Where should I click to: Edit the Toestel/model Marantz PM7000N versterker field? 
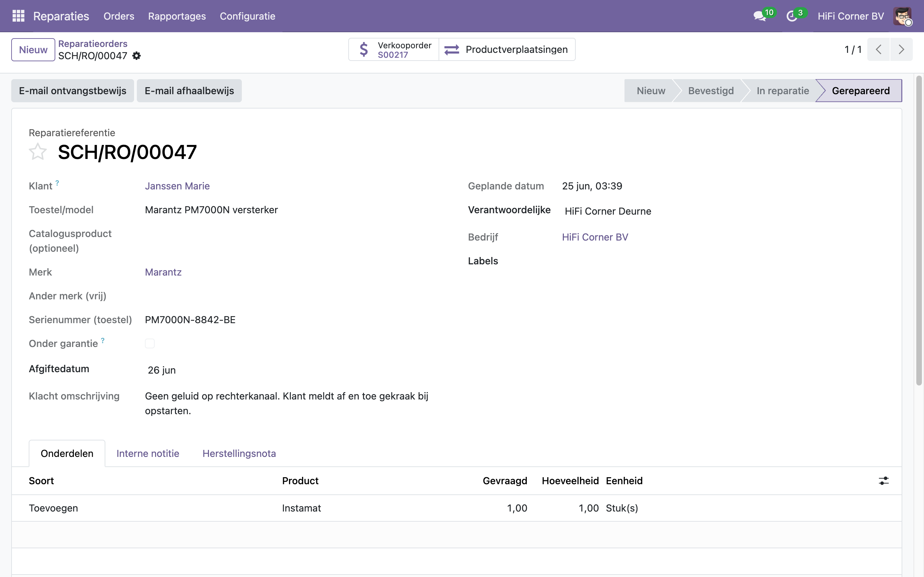tap(211, 210)
